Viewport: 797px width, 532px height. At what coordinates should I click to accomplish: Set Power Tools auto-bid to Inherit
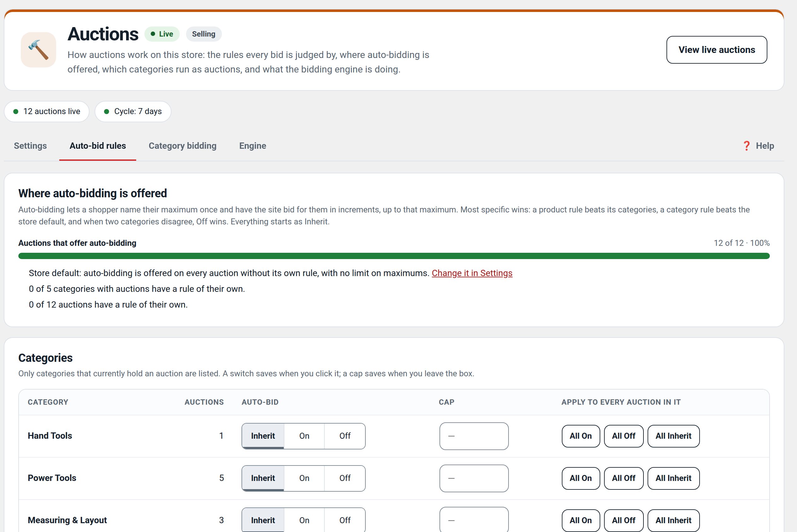pos(263,478)
